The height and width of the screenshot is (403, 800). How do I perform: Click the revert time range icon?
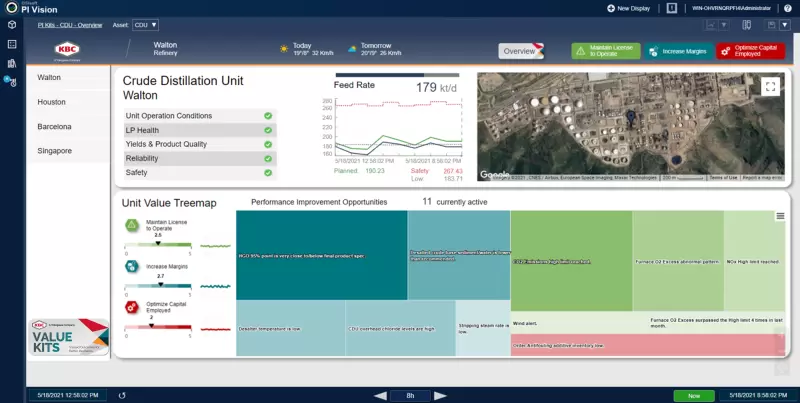pyautogui.click(x=122, y=395)
